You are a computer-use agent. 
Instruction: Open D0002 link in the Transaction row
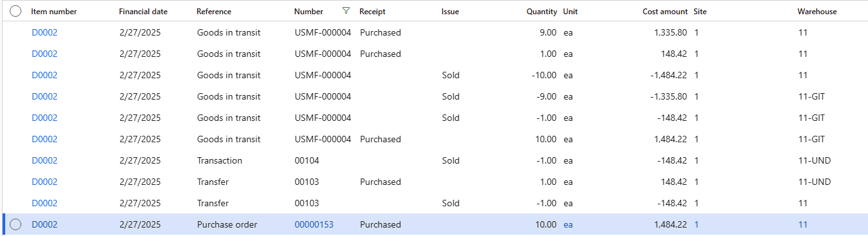click(x=45, y=160)
